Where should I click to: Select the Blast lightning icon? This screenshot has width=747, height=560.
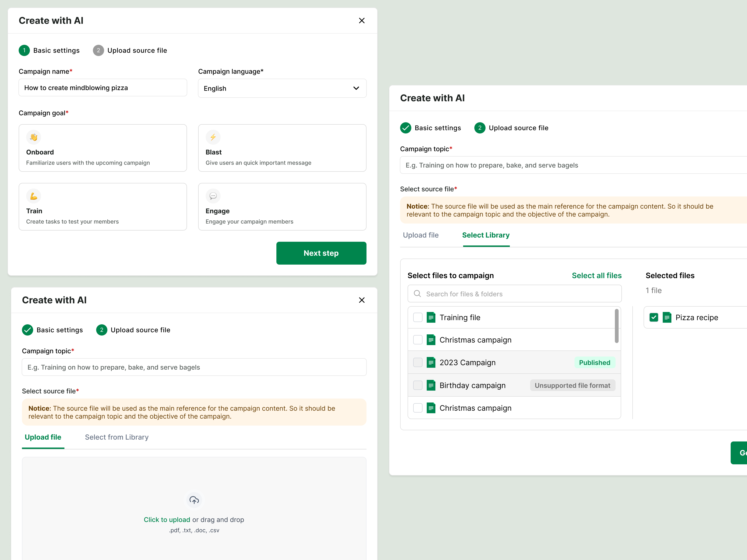[x=213, y=137]
